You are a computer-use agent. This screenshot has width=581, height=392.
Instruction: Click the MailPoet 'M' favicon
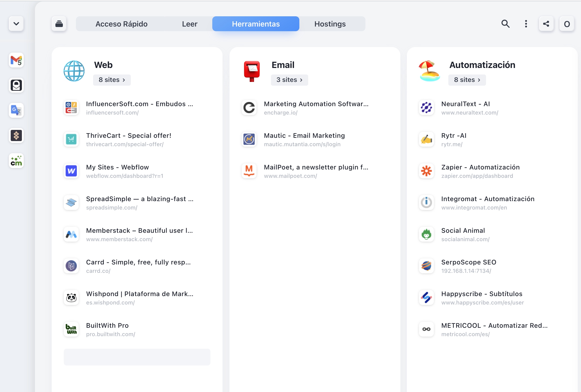tap(249, 171)
